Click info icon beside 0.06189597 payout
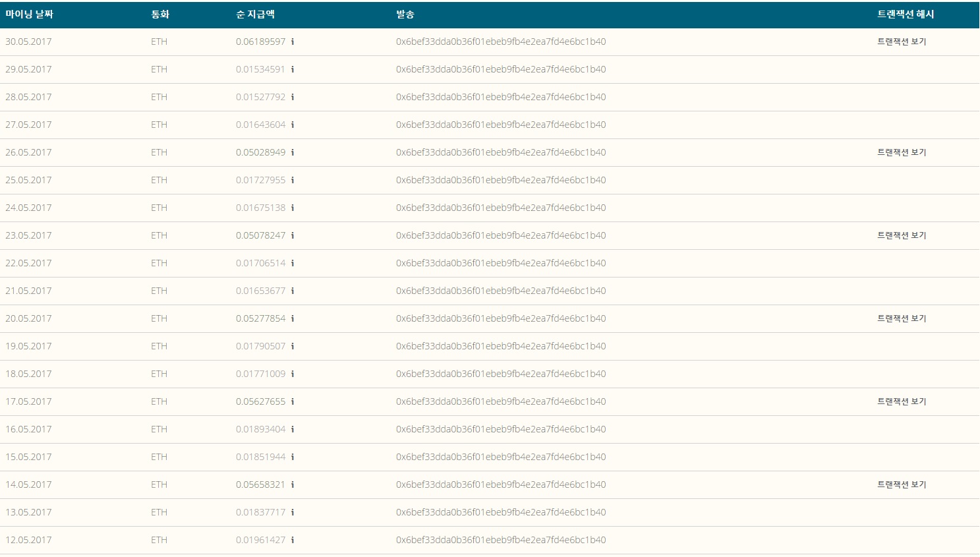This screenshot has width=980, height=557. point(293,42)
